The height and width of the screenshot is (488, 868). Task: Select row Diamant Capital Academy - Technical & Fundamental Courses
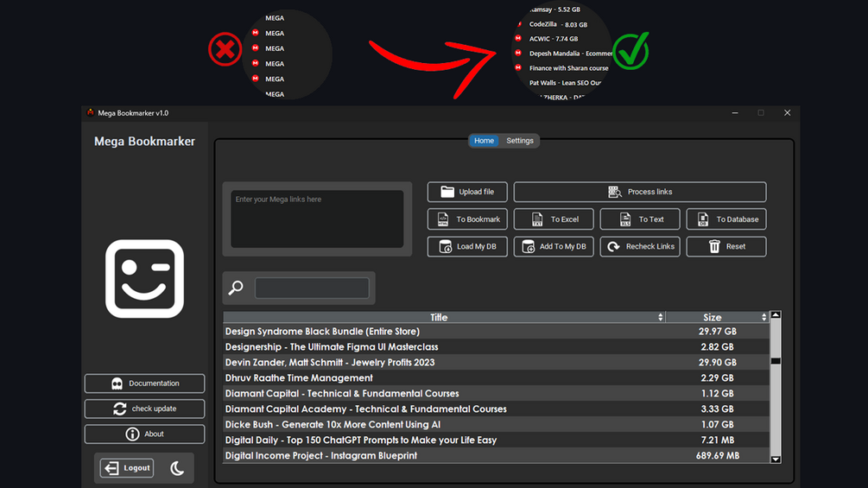[496, 409]
